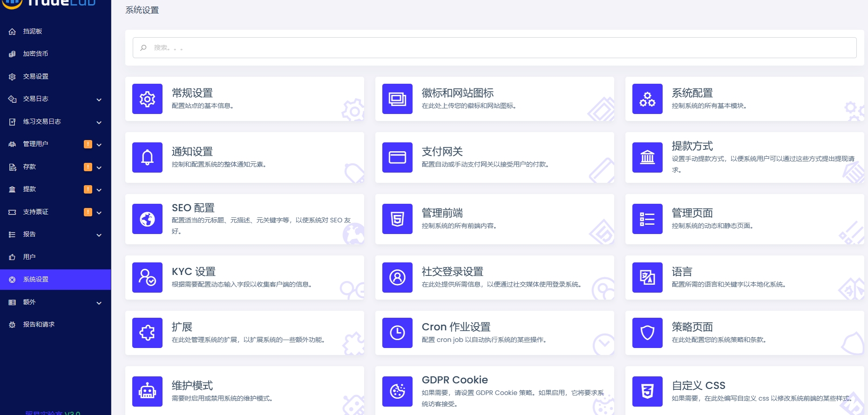Open the 自定义 CSS settings link

click(x=698, y=386)
